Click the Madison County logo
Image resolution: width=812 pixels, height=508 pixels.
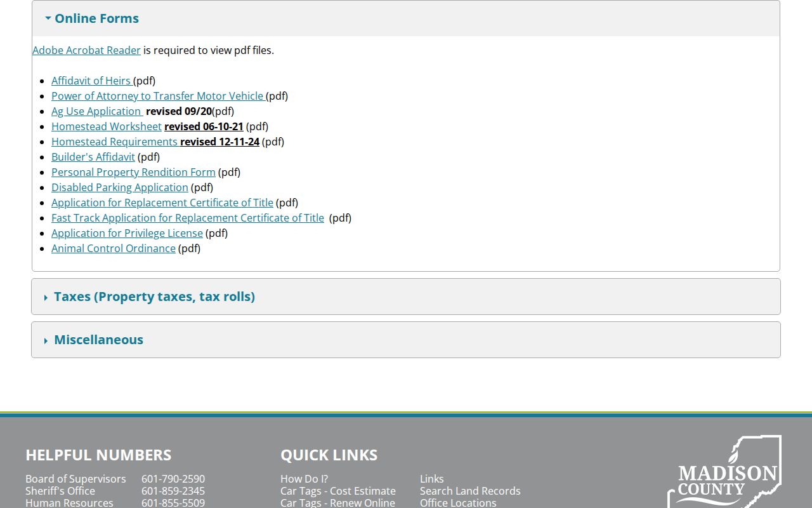724,472
